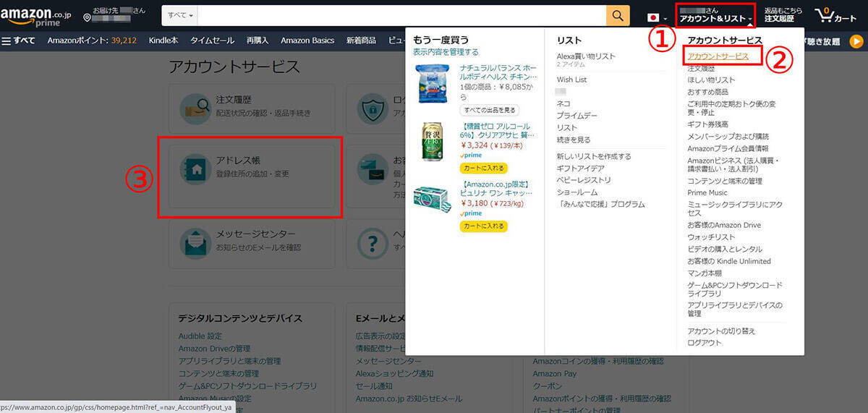Screen dimensions: 868x413
Task: Click the アドレス帳 address book icon
Action: point(195,170)
